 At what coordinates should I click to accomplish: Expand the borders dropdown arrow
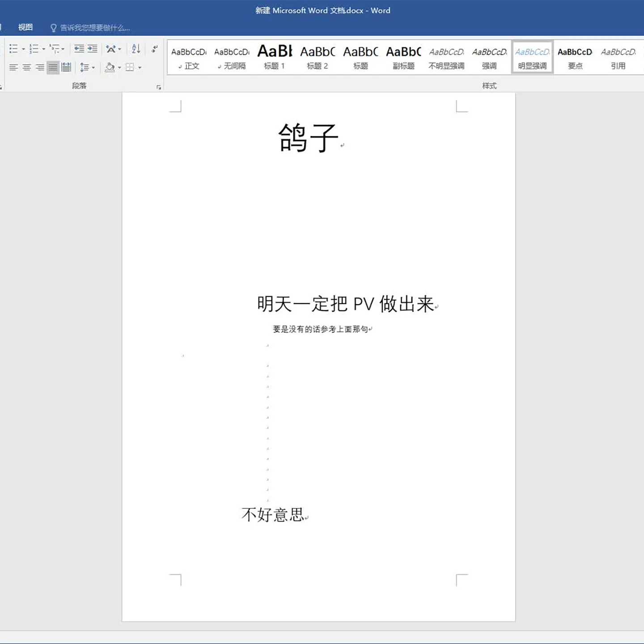tap(140, 68)
